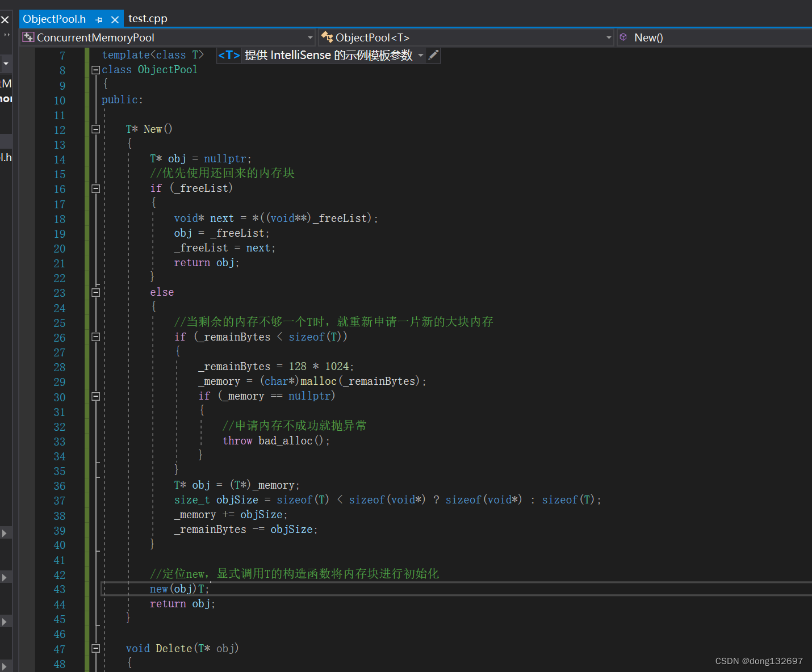Screen dimensions: 812x672
Task: Collapse the if (_memory == nullptr) block
Action: coord(96,397)
